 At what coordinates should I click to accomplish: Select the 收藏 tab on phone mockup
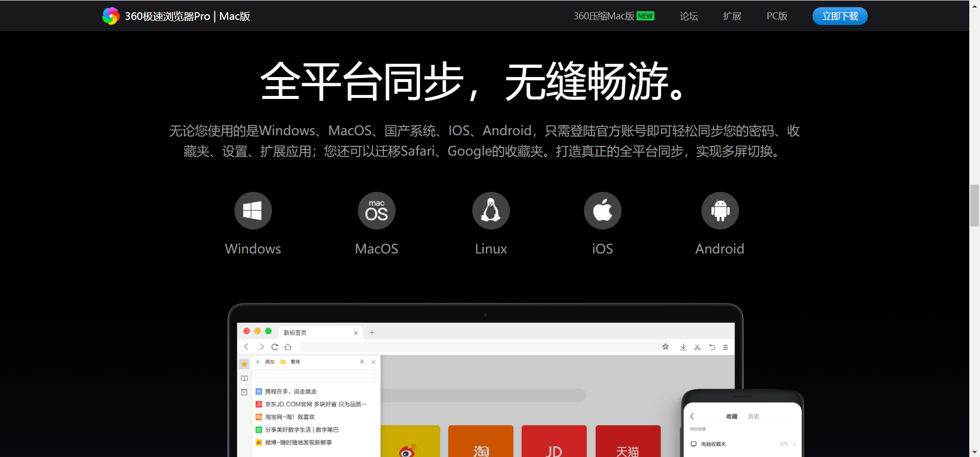tap(732, 417)
